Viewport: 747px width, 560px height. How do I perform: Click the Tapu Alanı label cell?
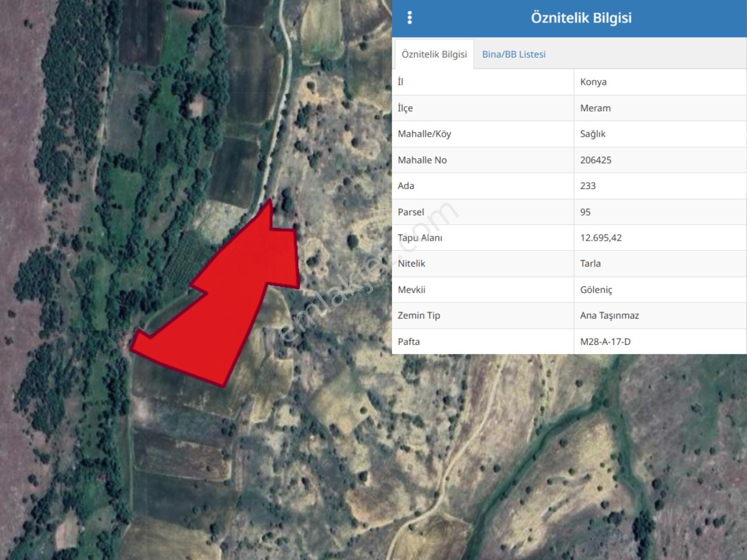483,238
